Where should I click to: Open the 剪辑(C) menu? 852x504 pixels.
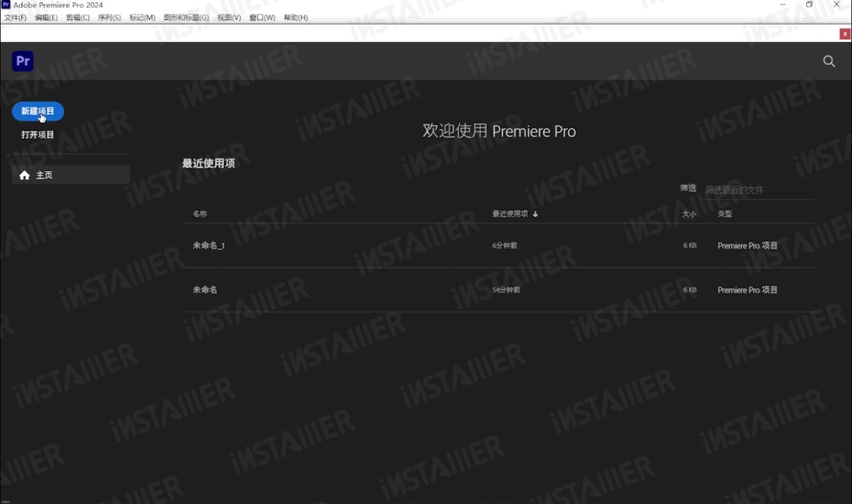(x=77, y=17)
